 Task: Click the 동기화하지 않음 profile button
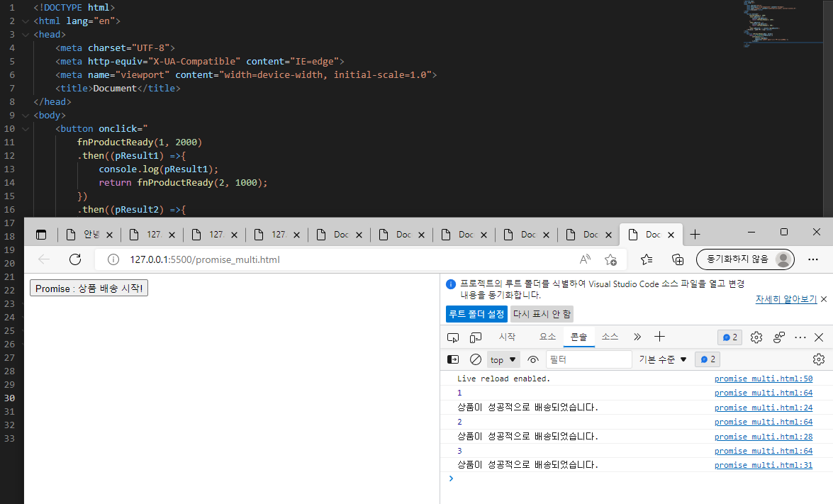(x=745, y=259)
